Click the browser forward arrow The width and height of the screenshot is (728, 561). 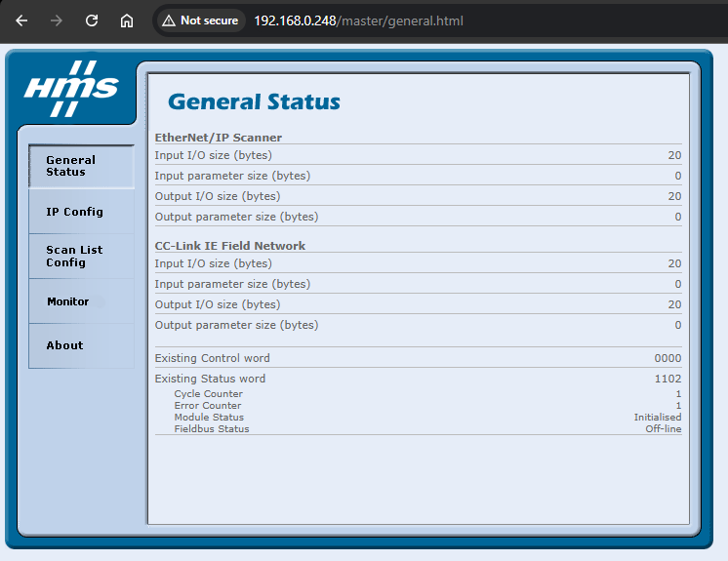coord(57,20)
